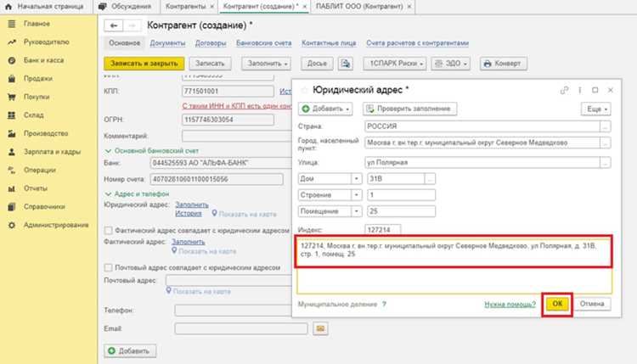Click the Нужна помощь? link
This screenshot has height=364, width=637.
(510, 305)
